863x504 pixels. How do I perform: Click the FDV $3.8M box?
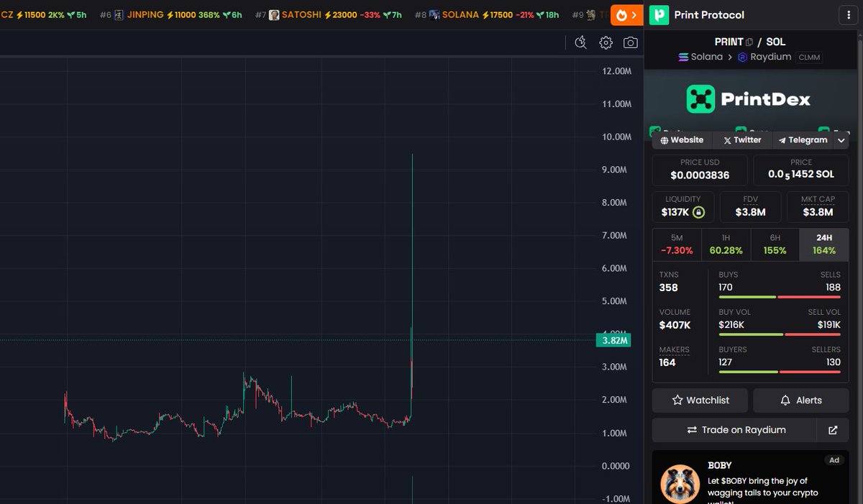point(750,207)
